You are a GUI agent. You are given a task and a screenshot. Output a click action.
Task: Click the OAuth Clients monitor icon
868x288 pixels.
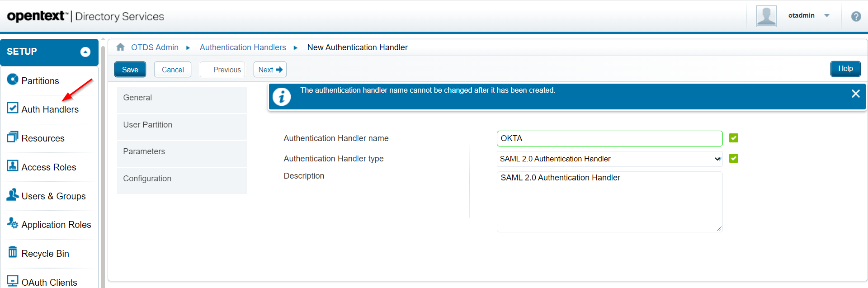(13, 281)
